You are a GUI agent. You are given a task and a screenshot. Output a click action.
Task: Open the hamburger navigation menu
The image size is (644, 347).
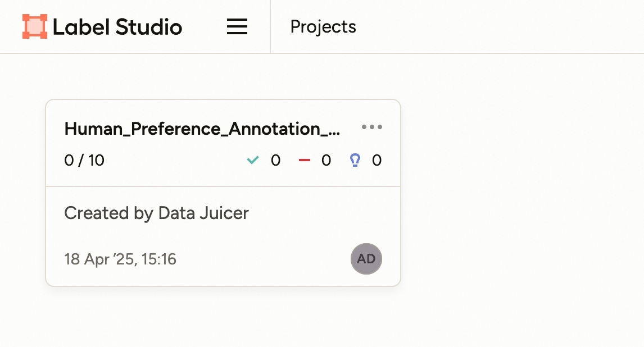[237, 26]
